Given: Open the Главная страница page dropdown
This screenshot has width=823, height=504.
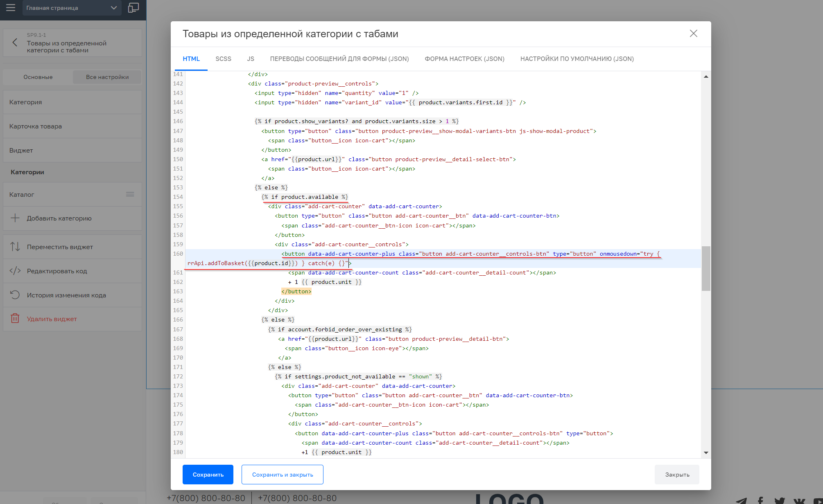Looking at the screenshot, I should tap(72, 8).
